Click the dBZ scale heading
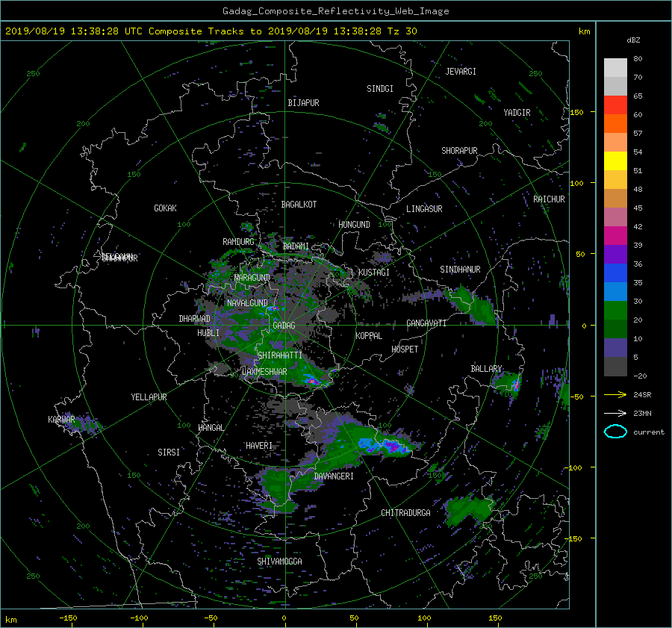The width and height of the screenshot is (672, 628). pos(633,40)
